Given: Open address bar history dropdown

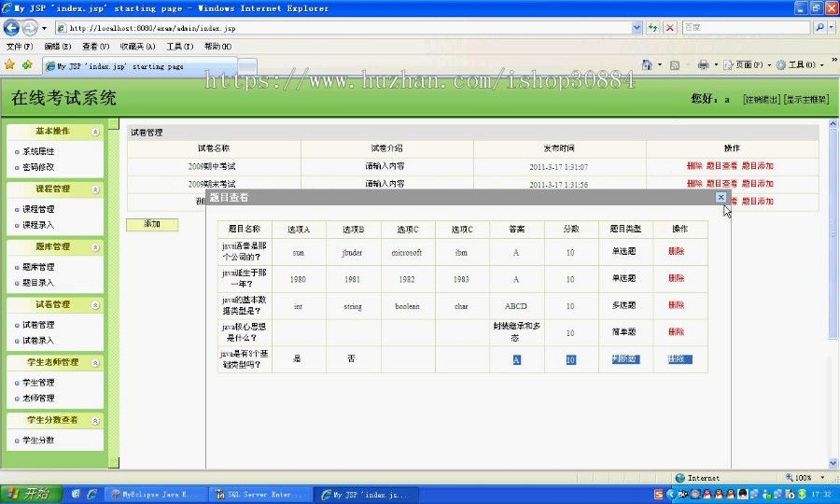Looking at the screenshot, I should pos(637,27).
